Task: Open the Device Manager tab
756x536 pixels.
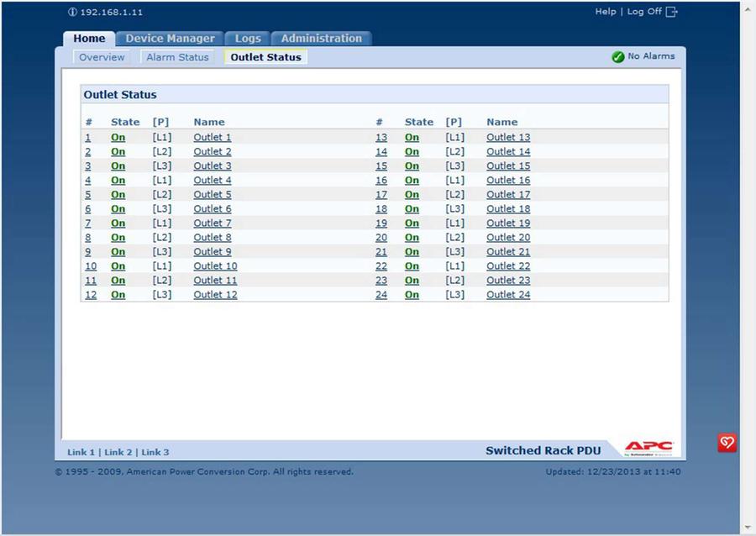Action: point(170,39)
